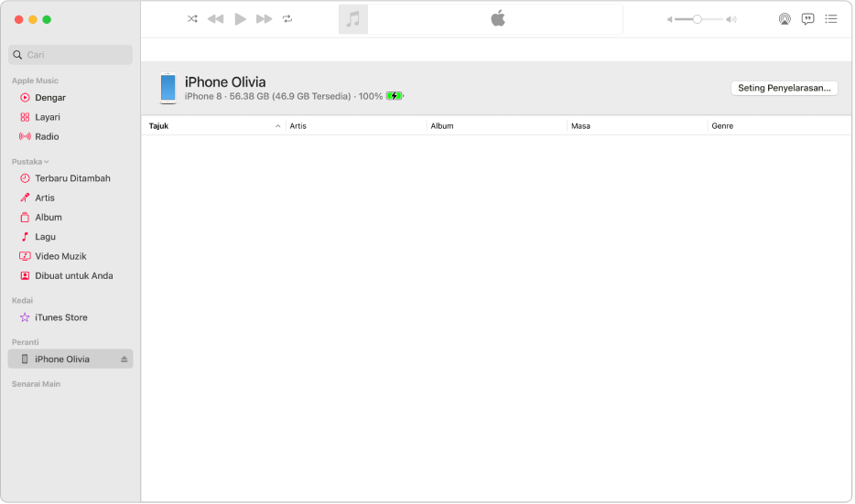Show Terbaru Ditambah library view
The height and width of the screenshot is (504, 855).
click(70, 178)
